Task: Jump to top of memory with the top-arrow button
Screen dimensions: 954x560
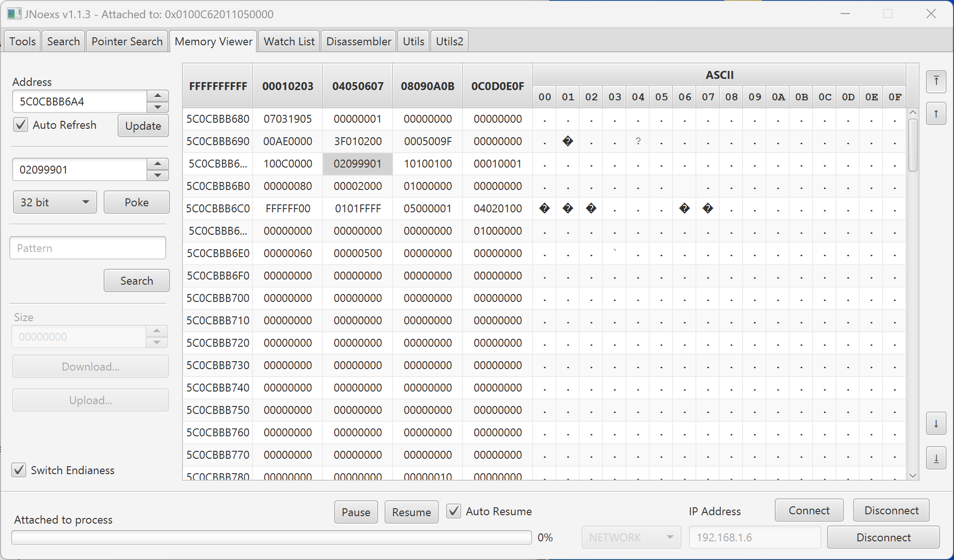Action: (x=936, y=82)
